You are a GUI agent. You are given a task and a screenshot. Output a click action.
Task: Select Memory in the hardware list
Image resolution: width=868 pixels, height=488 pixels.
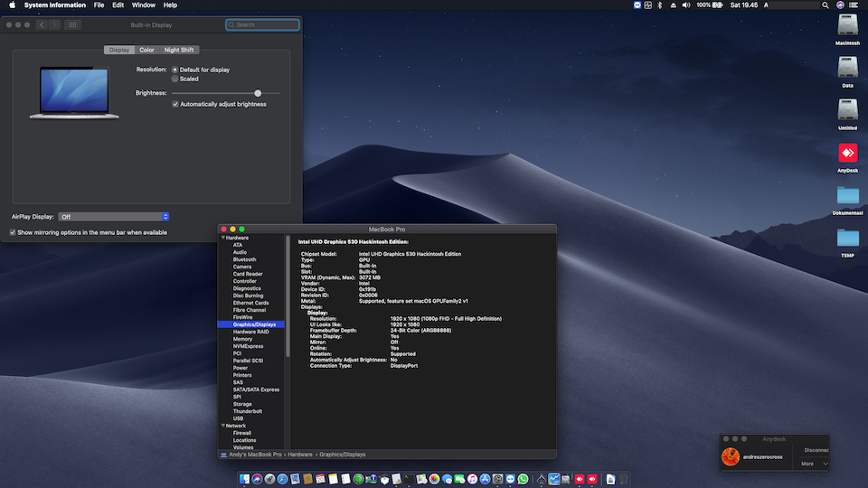[x=242, y=339]
